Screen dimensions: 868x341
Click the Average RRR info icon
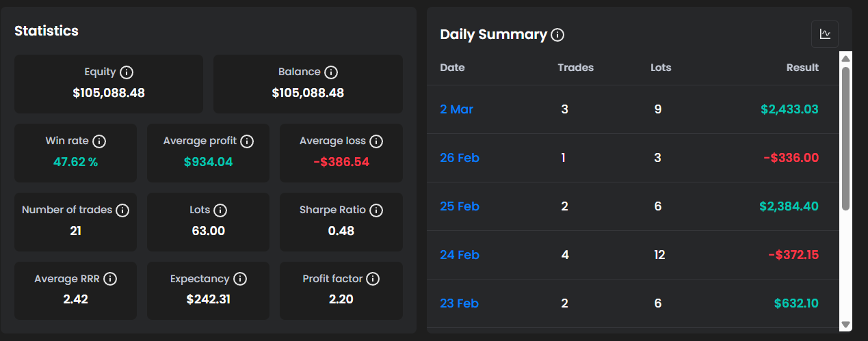point(109,279)
